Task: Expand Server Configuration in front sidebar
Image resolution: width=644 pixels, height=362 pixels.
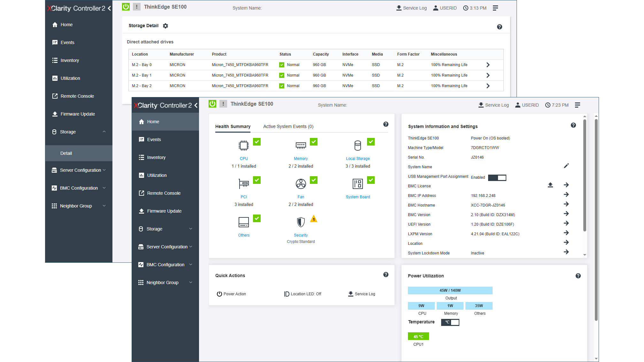Action: click(166, 247)
